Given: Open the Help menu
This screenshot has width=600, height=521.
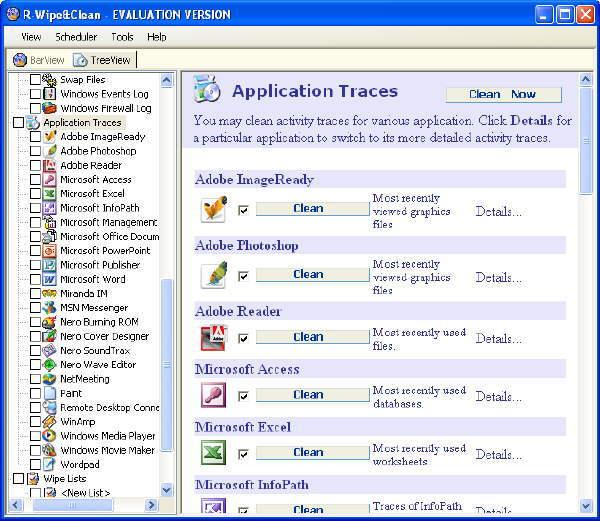Looking at the screenshot, I should pyautogui.click(x=157, y=37).
